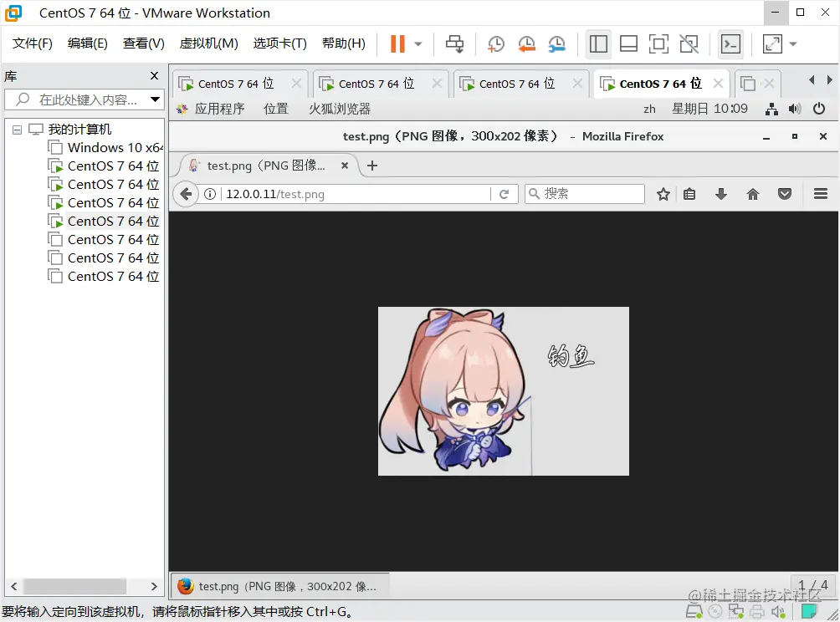Reload the page in Firefox
This screenshot has width=840, height=622.
click(x=505, y=193)
